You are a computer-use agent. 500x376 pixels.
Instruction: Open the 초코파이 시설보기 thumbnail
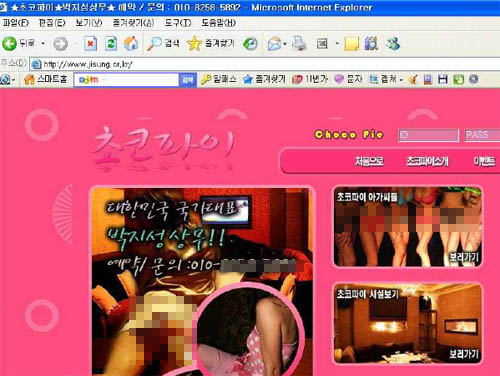[x=408, y=323]
